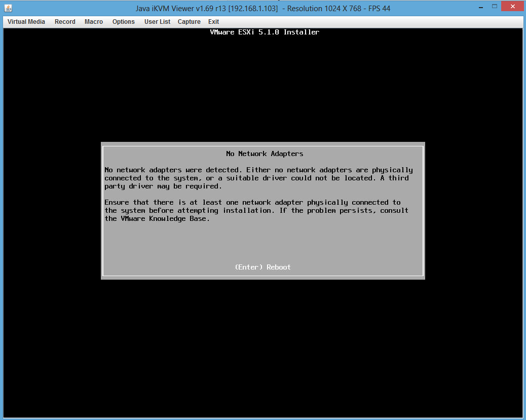Click the line starting 'No network adapters were detected'
The width and height of the screenshot is (526, 420).
tap(258, 170)
